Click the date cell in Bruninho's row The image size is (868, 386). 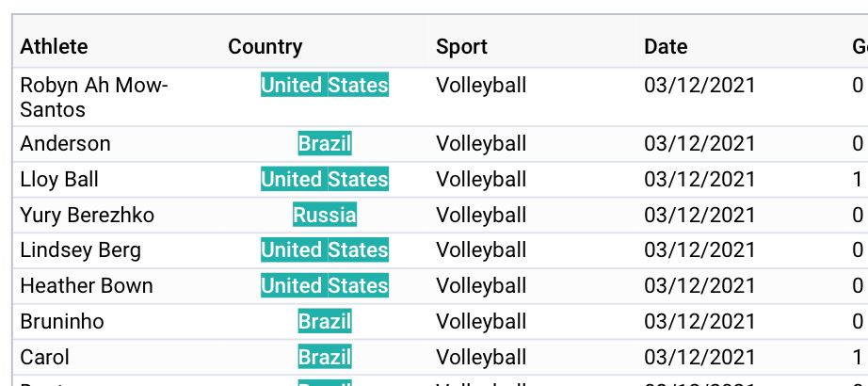(x=741, y=321)
